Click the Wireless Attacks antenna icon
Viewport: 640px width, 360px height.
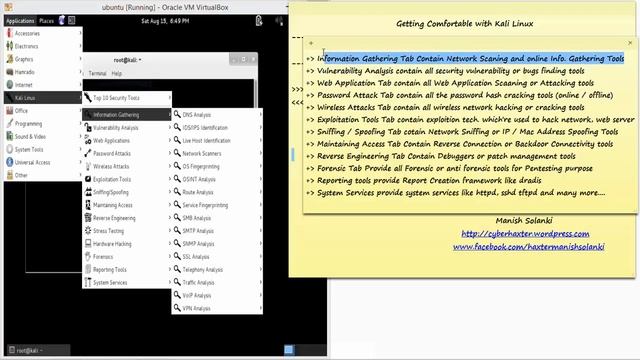88,167
